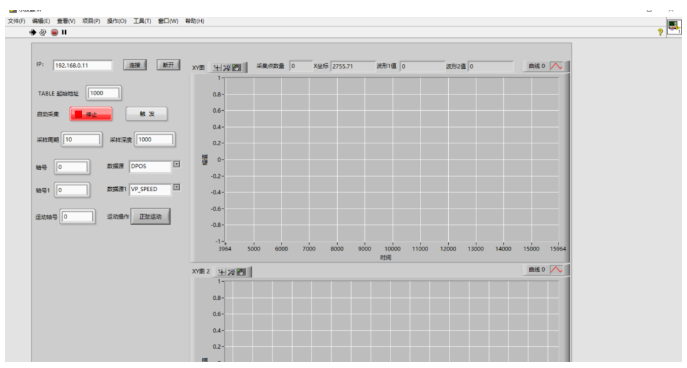Click the 采集点数量 indicator
The width and height of the screenshot is (687, 368).
pos(301,66)
